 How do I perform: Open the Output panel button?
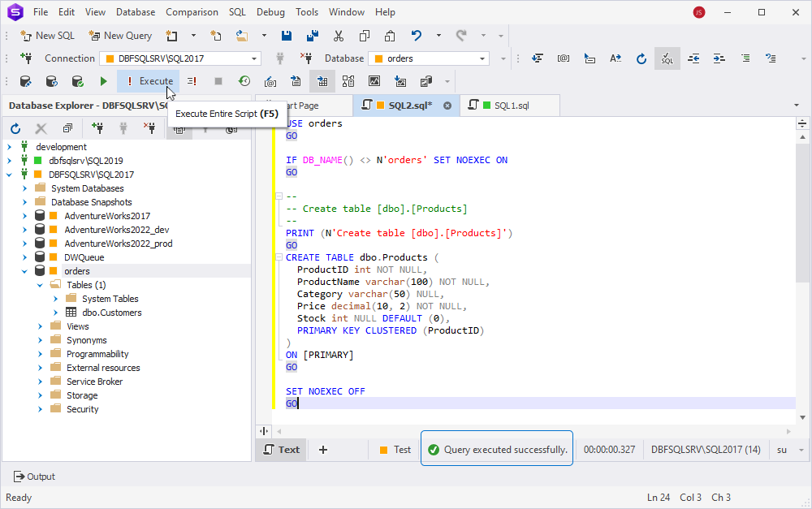(x=34, y=477)
